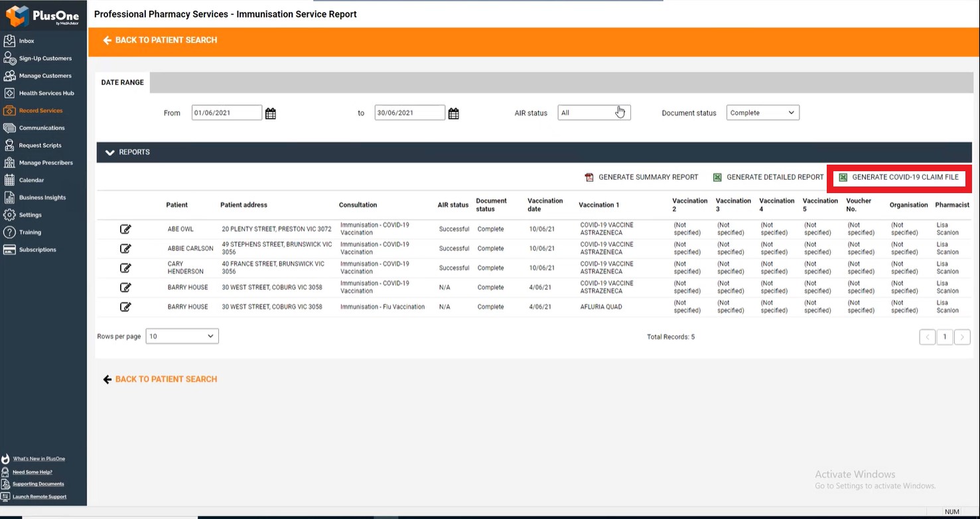The height and width of the screenshot is (519, 980).
Task: Click the Organisation column header
Action: 908,205
